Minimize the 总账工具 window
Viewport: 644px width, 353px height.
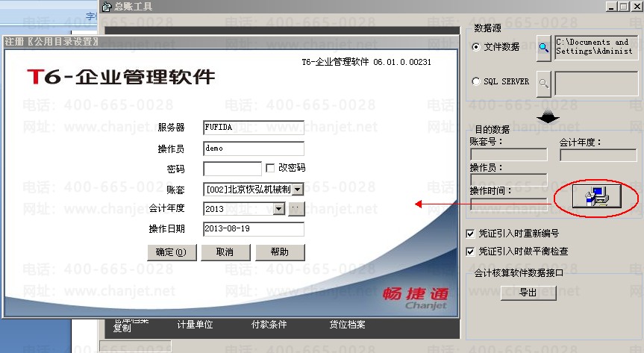(611, 7)
